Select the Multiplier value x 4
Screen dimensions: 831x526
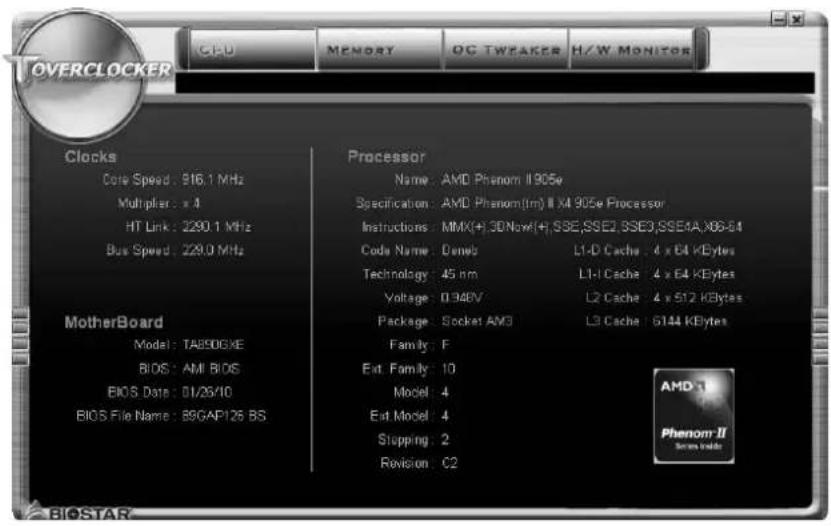[191, 203]
